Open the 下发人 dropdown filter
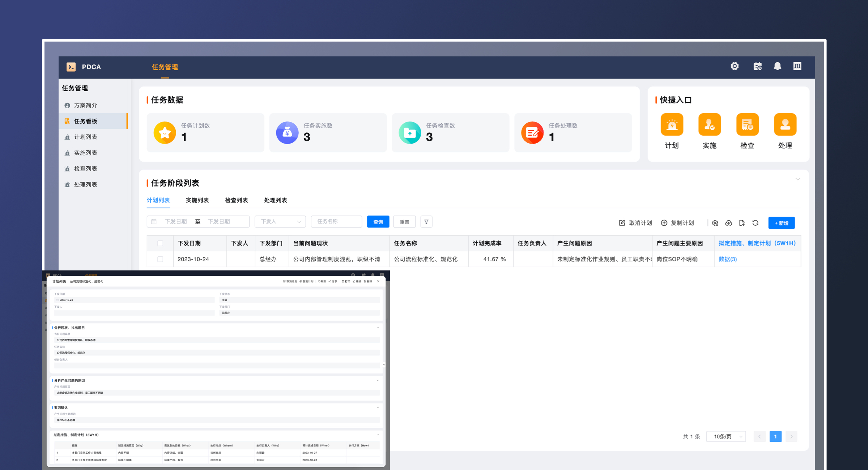 pyautogui.click(x=280, y=222)
